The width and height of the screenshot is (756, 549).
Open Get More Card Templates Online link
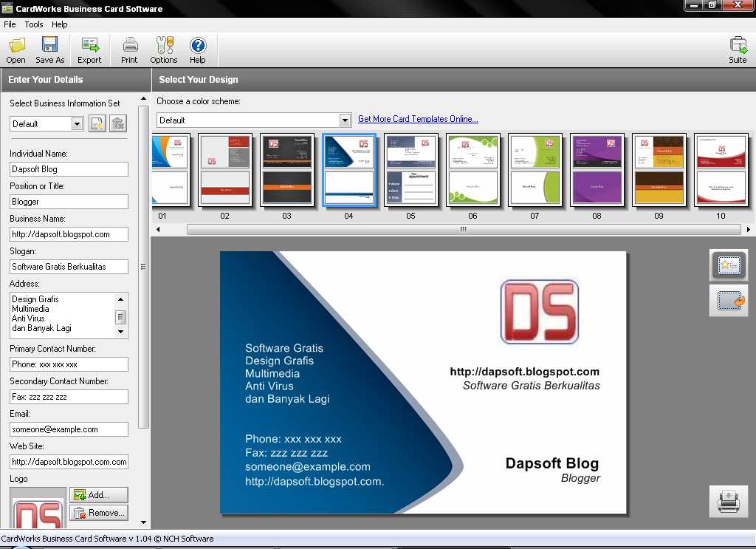[x=418, y=119]
